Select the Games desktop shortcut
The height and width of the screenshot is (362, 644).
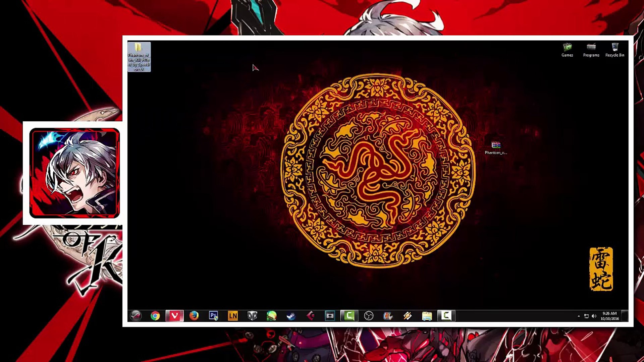click(x=567, y=50)
